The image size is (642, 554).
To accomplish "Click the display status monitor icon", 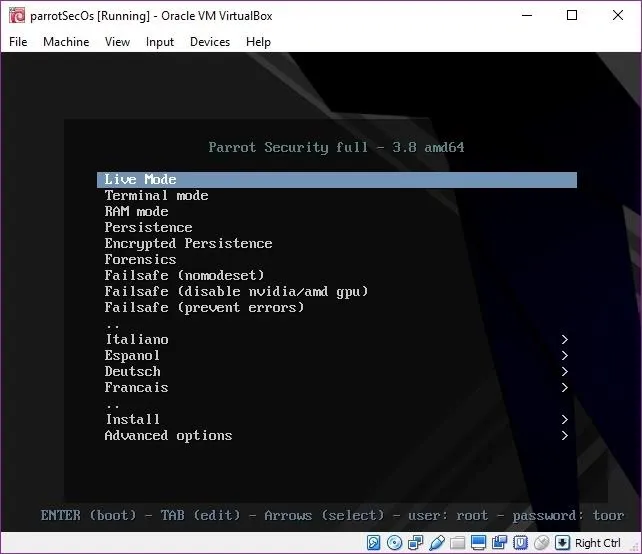I will tap(478, 543).
